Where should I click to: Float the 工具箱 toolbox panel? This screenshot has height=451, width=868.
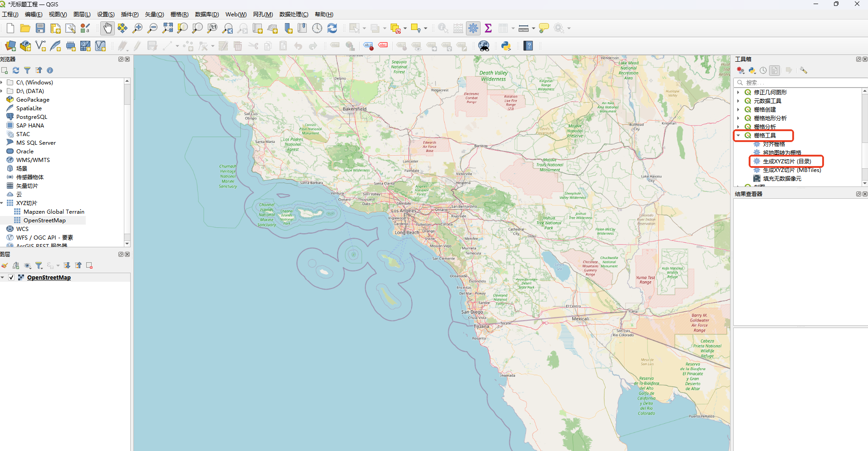pyautogui.click(x=858, y=59)
